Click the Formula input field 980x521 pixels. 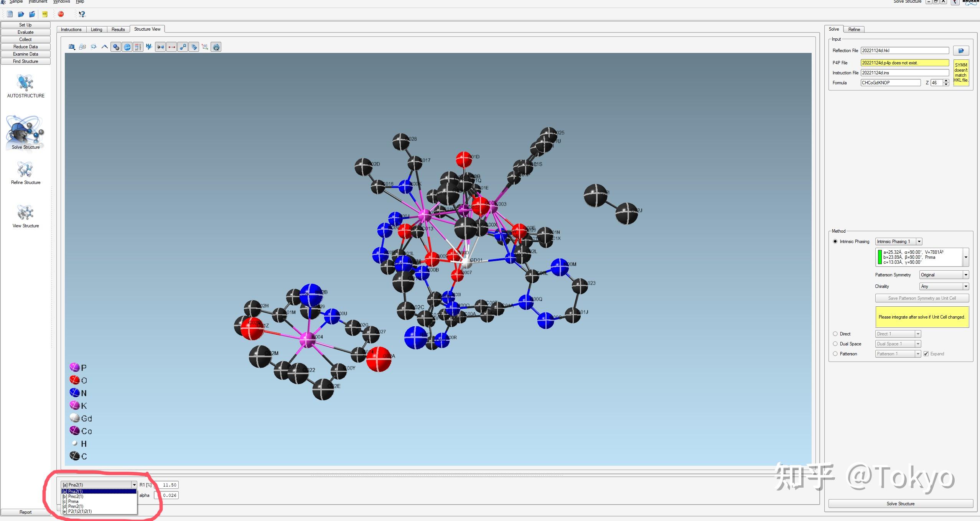pos(890,83)
